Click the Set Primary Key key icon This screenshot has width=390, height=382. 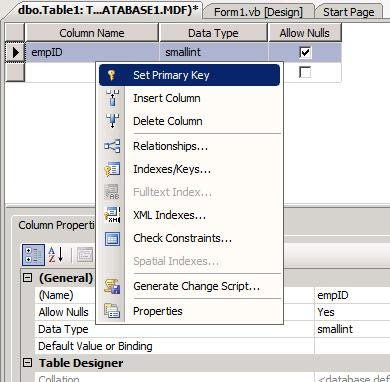pyautogui.click(x=112, y=75)
